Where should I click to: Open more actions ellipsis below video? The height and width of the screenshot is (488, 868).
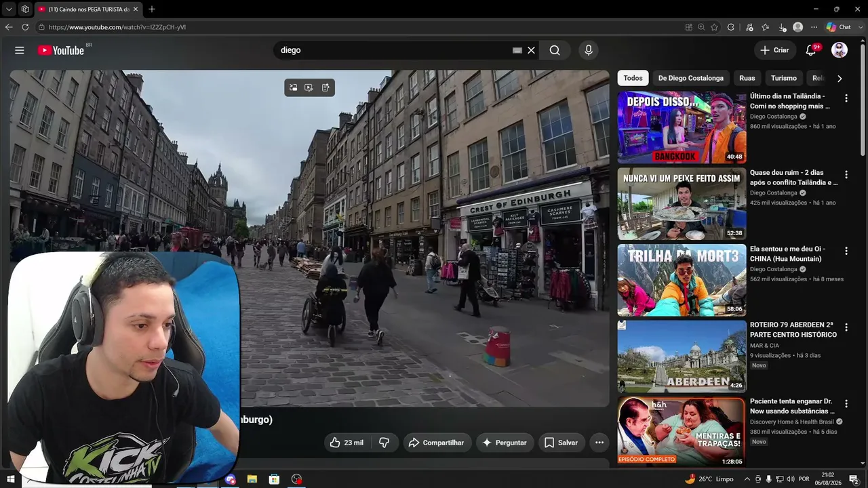[x=599, y=443]
